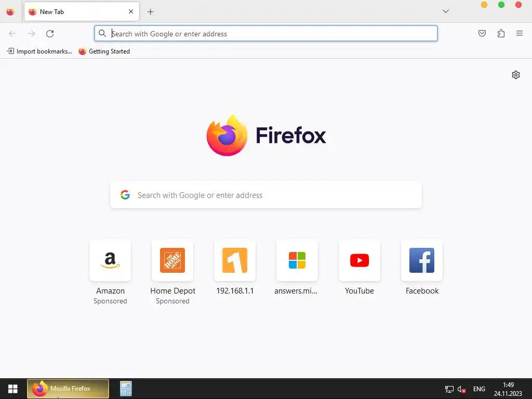Viewport: 532px width, 399px height.
Task: Click the Google G logo in search box
Action: coord(125,195)
